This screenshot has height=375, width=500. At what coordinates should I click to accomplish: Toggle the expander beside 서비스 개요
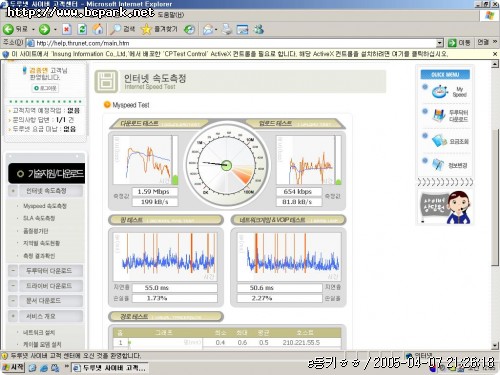coord(13,316)
